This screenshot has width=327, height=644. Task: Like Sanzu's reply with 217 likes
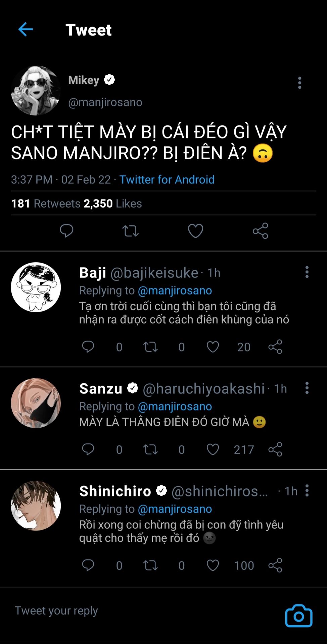coord(213,449)
